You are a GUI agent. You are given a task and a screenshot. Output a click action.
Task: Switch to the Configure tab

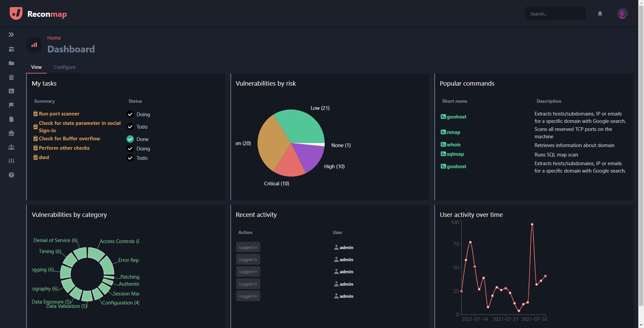click(65, 67)
